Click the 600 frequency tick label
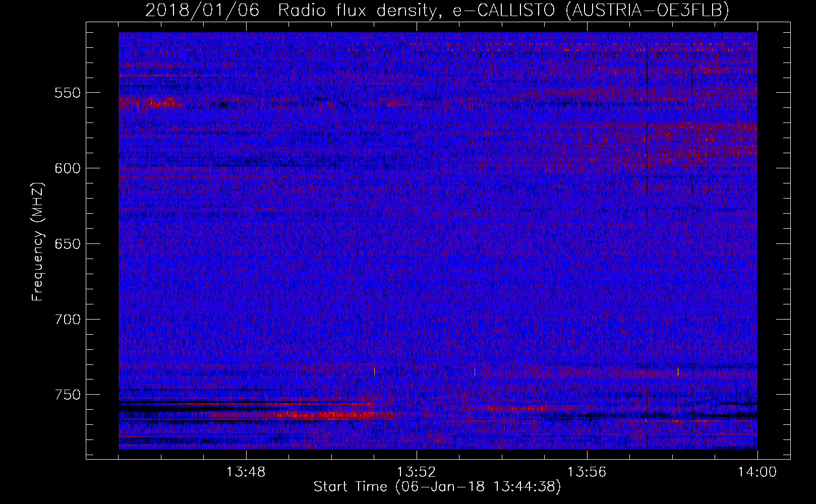The height and width of the screenshot is (504, 816). 67,168
